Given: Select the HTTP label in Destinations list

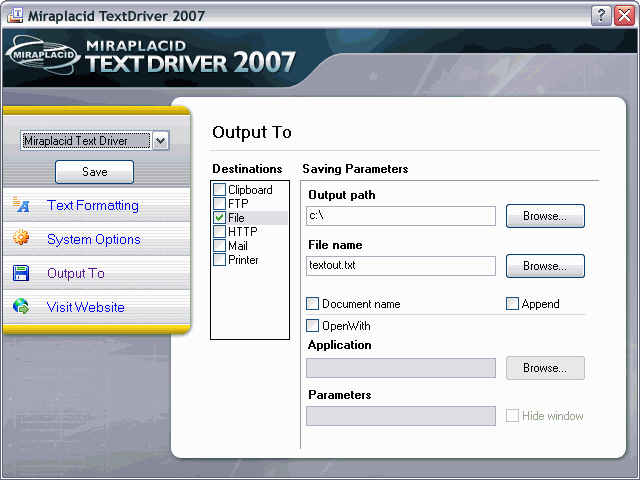Looking at the screenshot, I should (242, 231).
